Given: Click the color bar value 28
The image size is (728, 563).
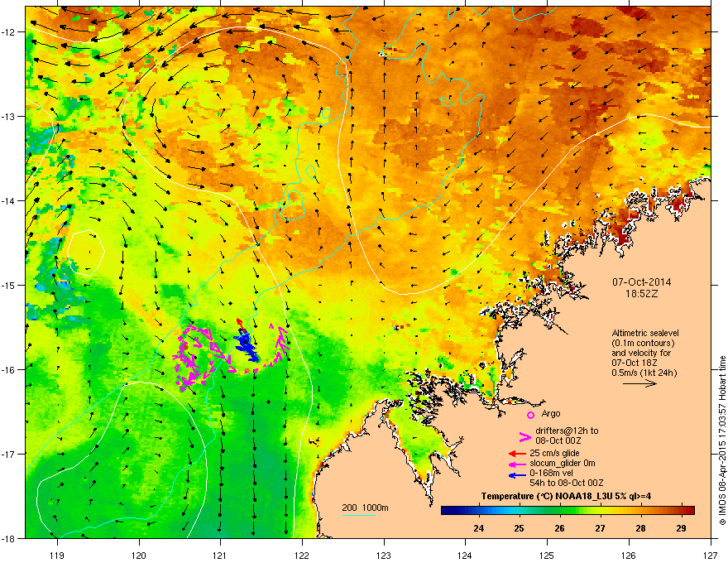Looking at the screenshot, I should point(640,528).
